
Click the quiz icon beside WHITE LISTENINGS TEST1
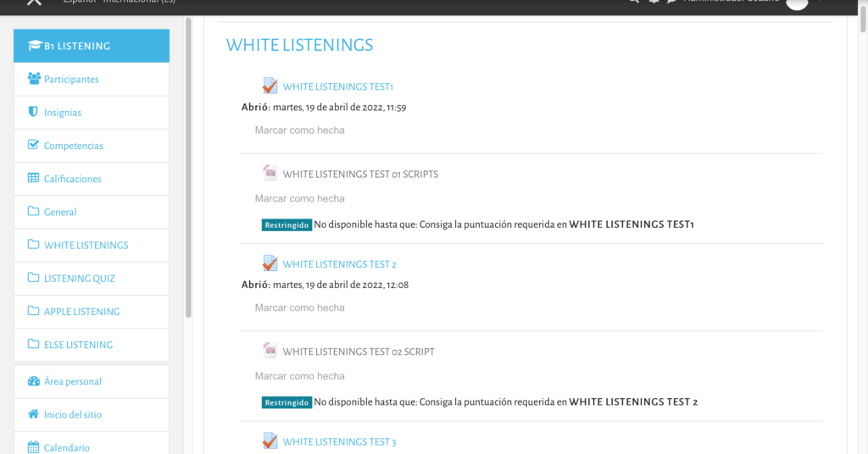(270, 86)
